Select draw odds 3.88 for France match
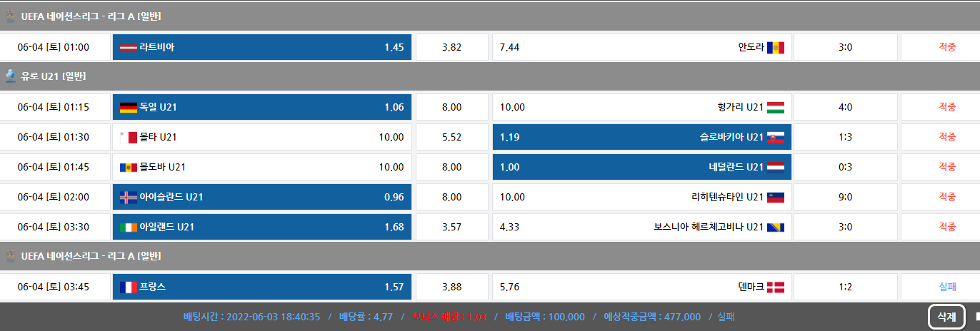This screenshot has width=980, height=331. click(x=451, y=287)
